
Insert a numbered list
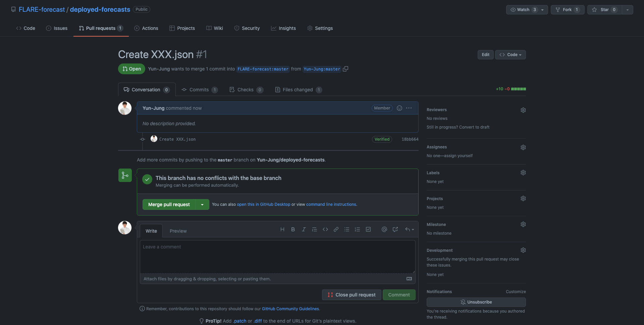click(358, 229)
